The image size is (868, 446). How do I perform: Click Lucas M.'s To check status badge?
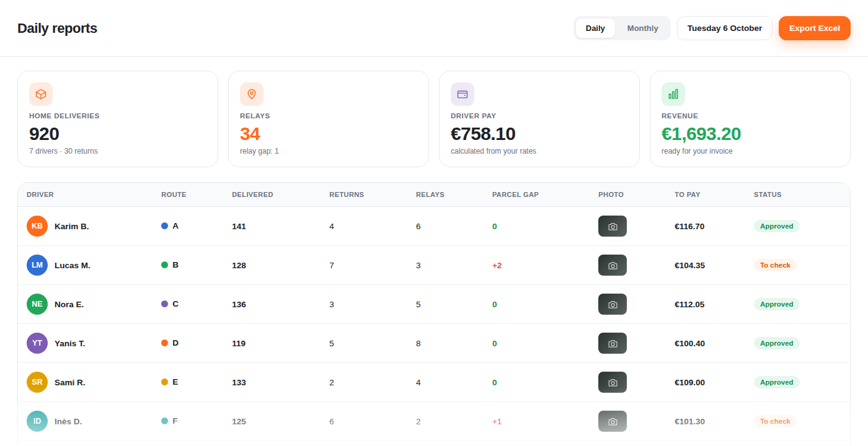(x=775, y=265)
